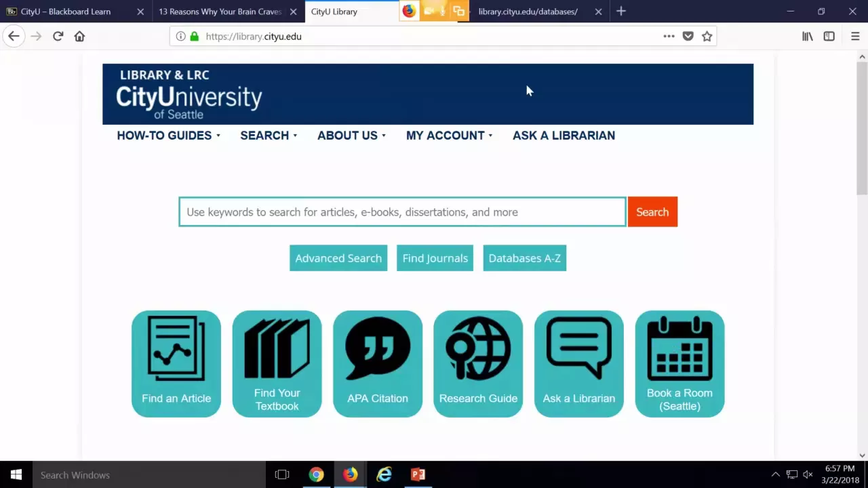Screen dimensions: 868x488
Task: Close the library.cityu.edu/databases/ tab
Action: 598,12
